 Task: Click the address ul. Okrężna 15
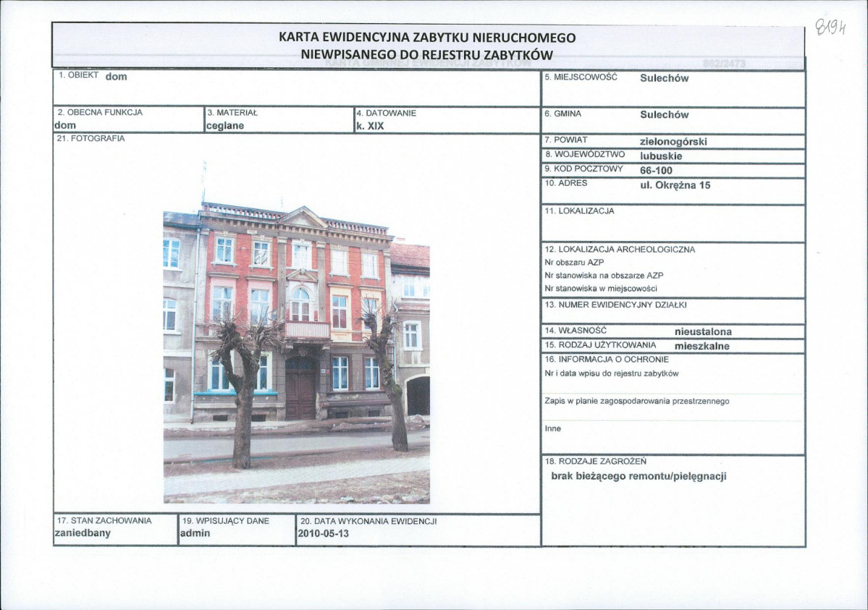tap(675, 185)
